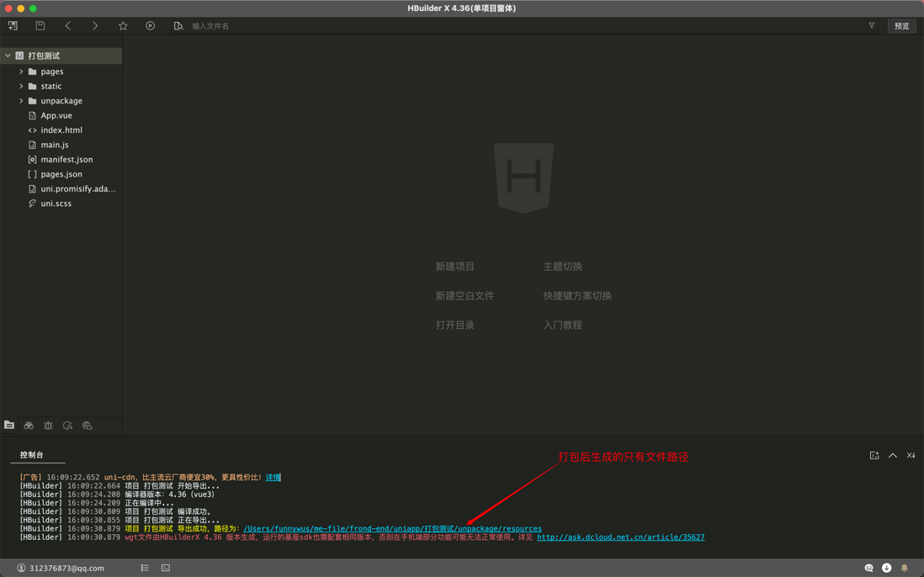Expand the pages folder arrow

[21, 71]
